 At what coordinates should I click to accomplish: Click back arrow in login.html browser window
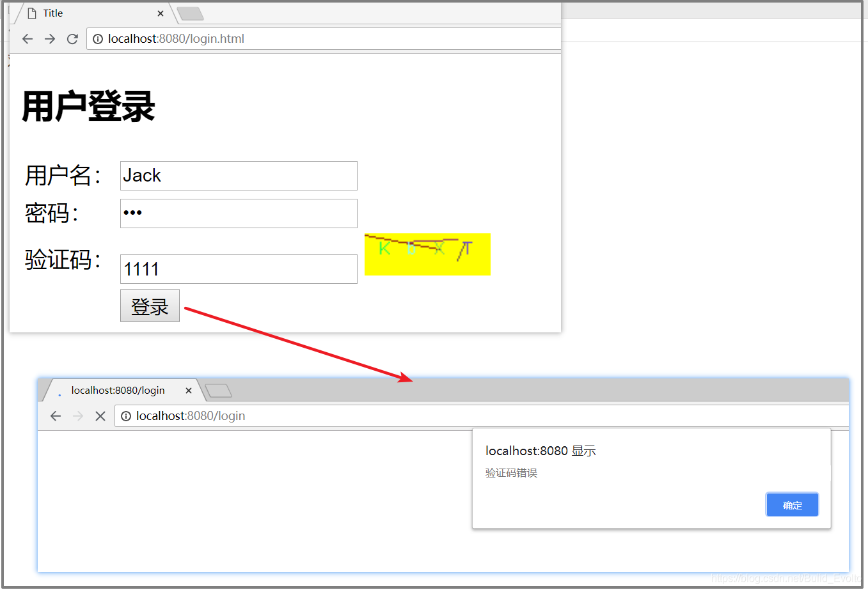pos(27,39)
